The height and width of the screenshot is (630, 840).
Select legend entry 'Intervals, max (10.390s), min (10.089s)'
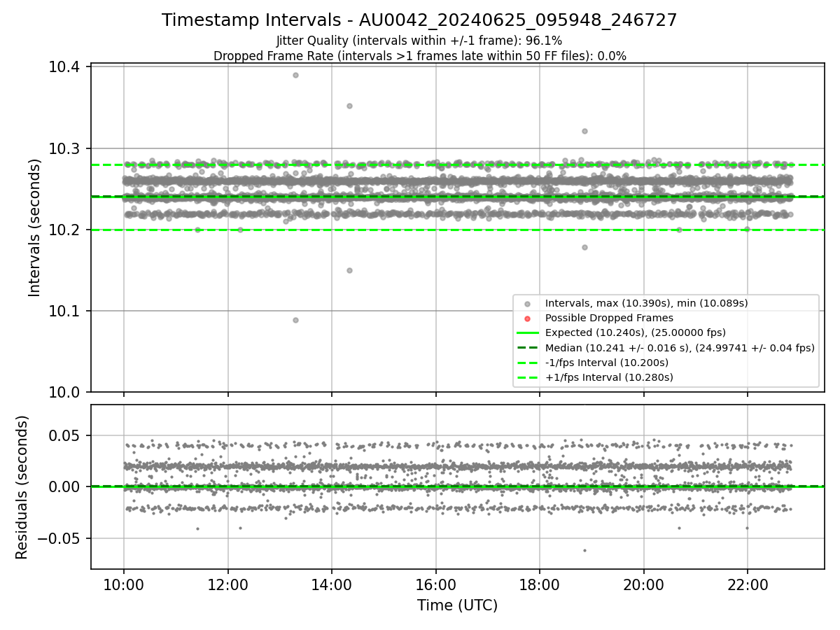(647, 303)
